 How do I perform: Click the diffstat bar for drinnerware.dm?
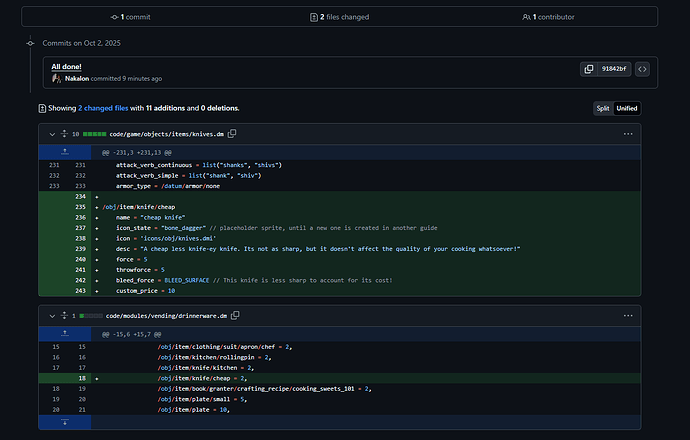click(91, 316)
